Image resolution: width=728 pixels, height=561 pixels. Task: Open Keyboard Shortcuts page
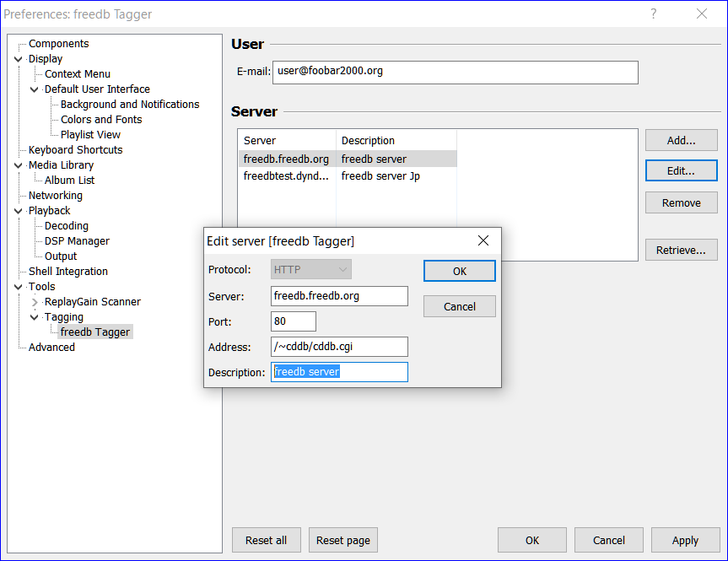coord(76,150)
